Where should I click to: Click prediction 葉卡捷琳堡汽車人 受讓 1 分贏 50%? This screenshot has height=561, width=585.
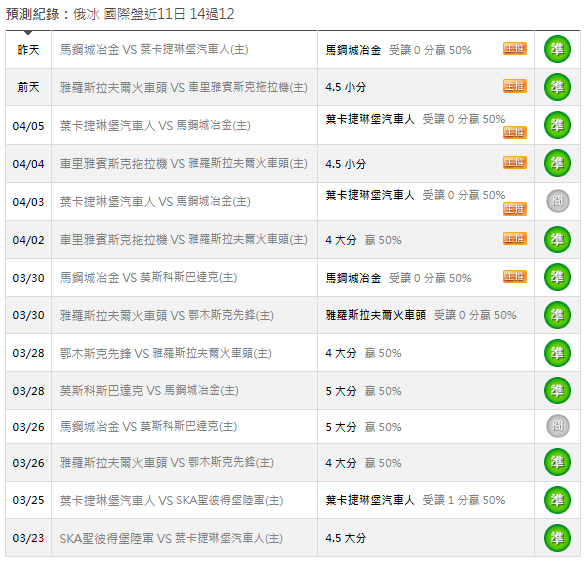coord(415,500)
